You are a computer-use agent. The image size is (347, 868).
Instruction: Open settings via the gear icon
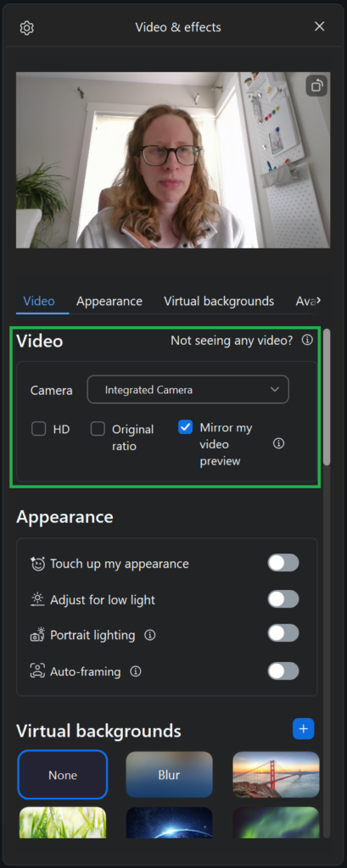point(26,28)
